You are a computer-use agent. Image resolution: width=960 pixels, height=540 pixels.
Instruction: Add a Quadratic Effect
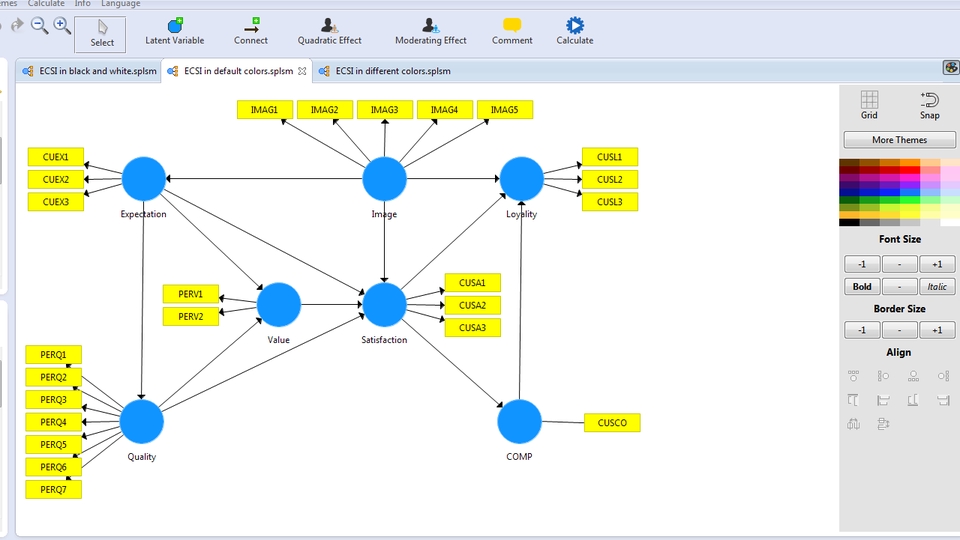coord(329,31)
